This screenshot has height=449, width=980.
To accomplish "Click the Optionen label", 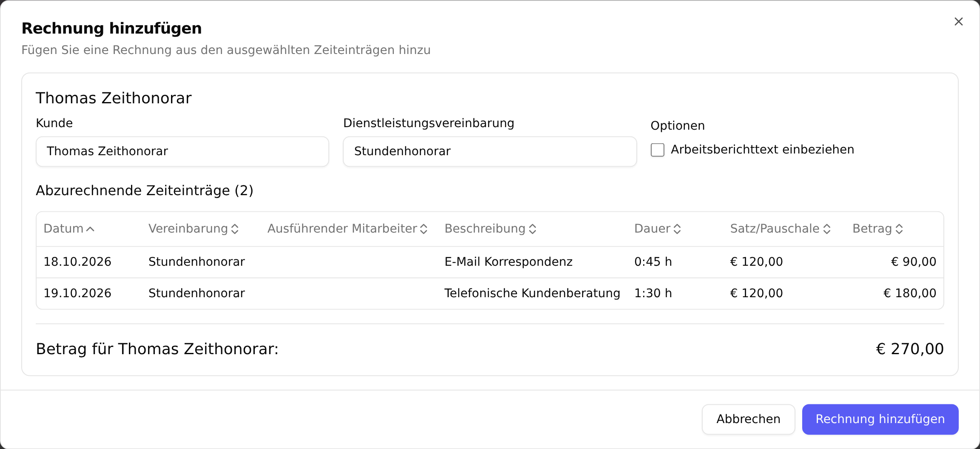I will coord(678,126).
